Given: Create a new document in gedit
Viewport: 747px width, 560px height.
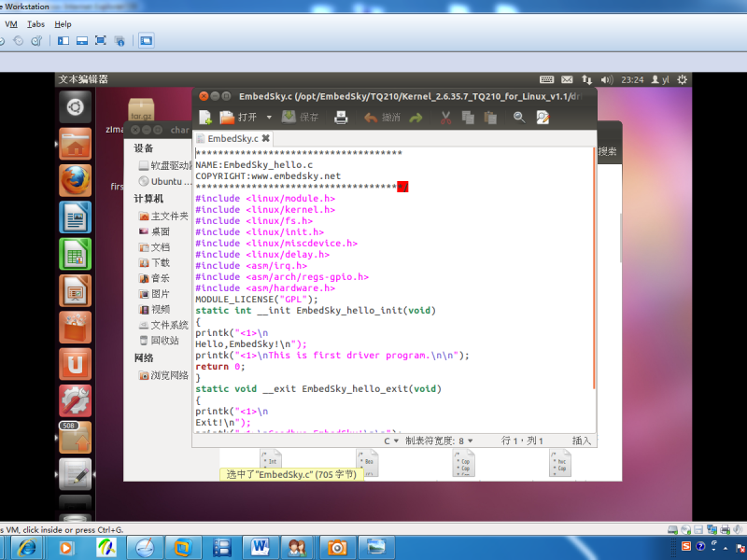Looking at the screenshot, I should [205, 118].
